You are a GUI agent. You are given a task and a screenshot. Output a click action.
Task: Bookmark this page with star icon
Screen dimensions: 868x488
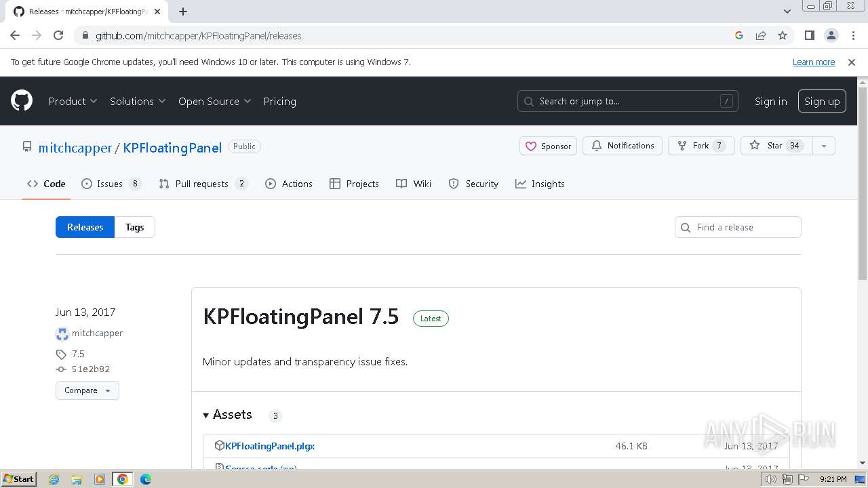tap(783, 35)
